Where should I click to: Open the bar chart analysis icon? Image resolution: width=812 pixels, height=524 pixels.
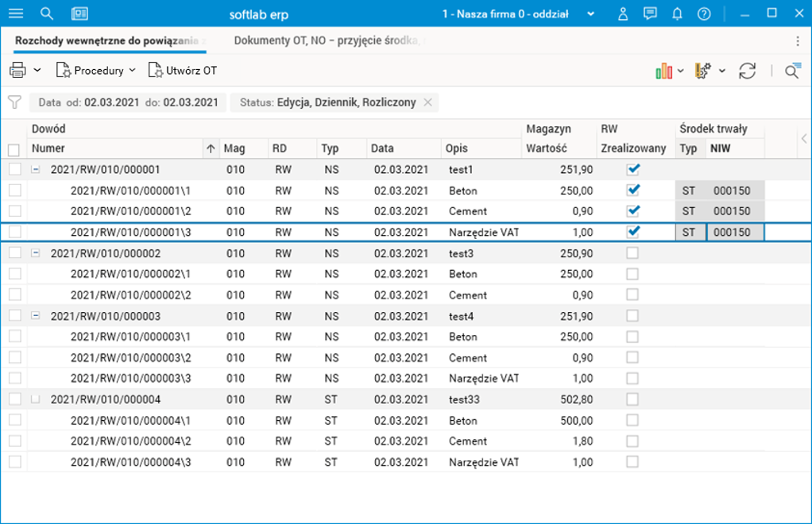coord(664,71)
